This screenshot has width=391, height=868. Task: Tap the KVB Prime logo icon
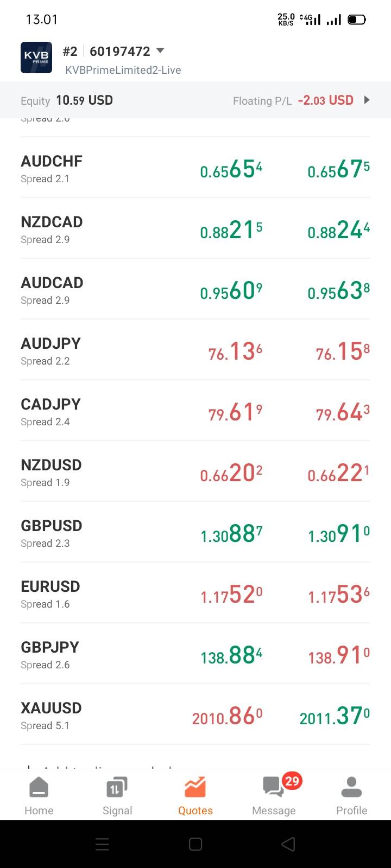pyautogui.click(x=36, y=58)
